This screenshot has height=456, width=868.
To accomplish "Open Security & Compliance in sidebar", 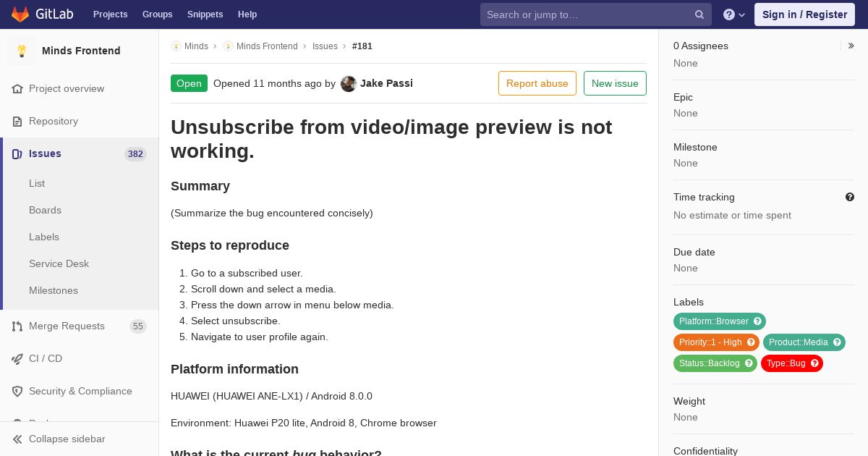I will click(x=80, y=392).
